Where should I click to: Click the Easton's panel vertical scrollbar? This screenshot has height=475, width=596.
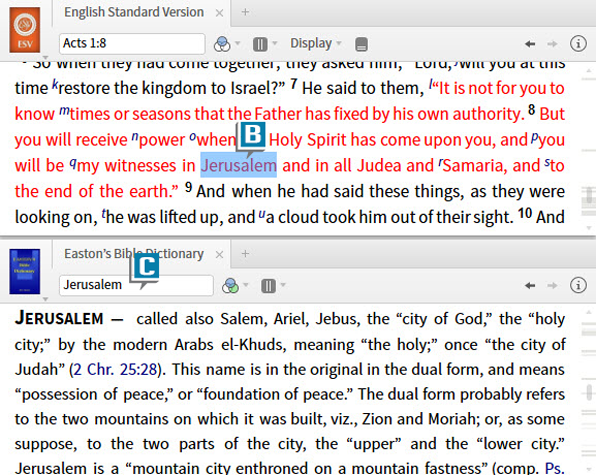point(588,391)
